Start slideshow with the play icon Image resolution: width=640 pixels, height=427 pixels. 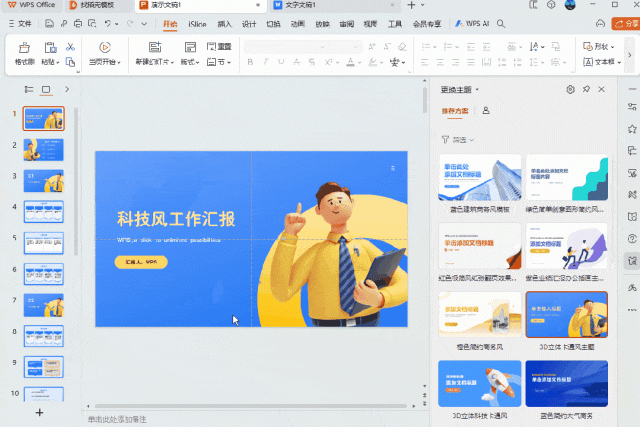click(105, 47)
